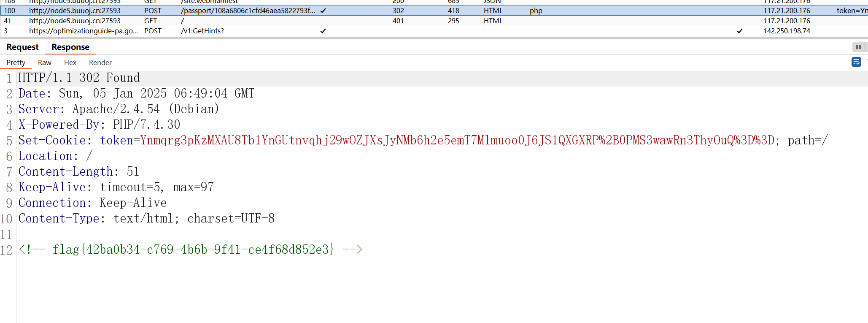
Task: Switch to the Response tab
Action: pyautogui.click(x=70, y=47)
